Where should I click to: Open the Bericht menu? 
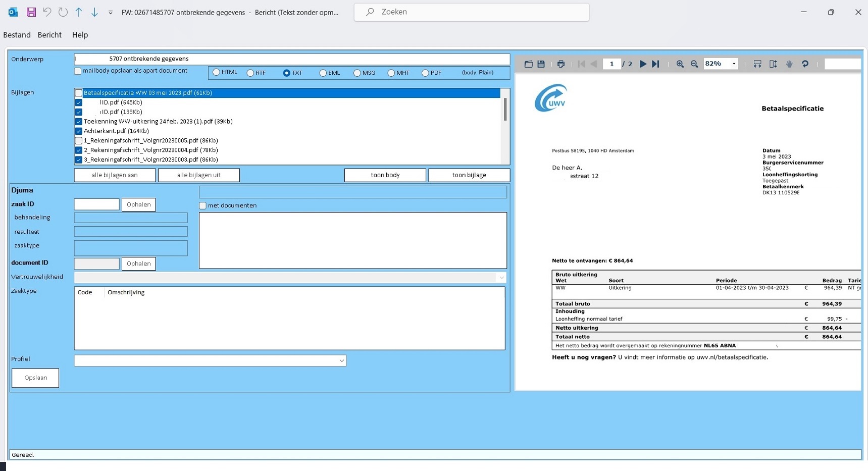[49, 35]
